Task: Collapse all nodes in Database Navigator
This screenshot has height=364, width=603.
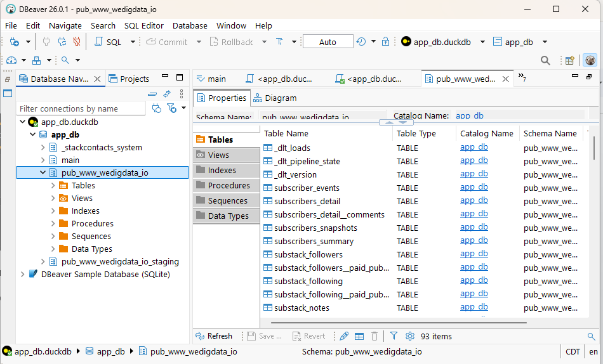Action: [152, 94]
